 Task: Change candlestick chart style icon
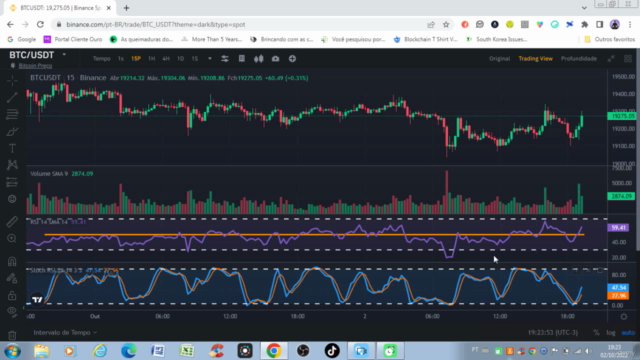[259, 59]
